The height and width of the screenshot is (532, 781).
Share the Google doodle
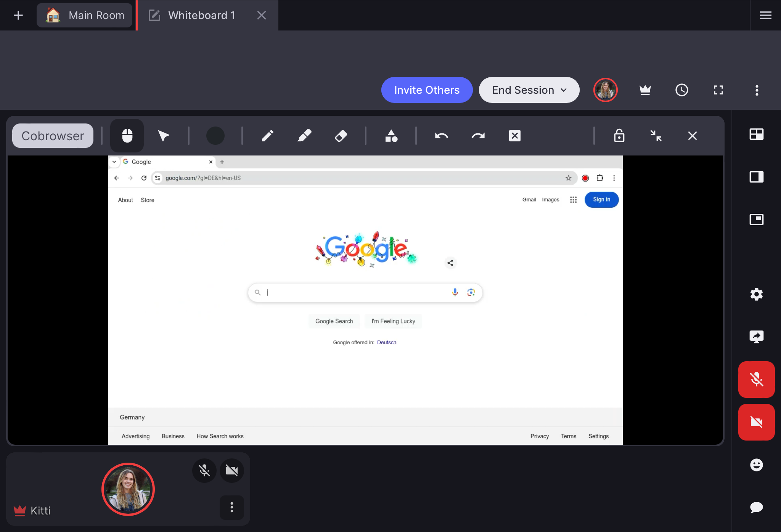(x=450, y=263)
